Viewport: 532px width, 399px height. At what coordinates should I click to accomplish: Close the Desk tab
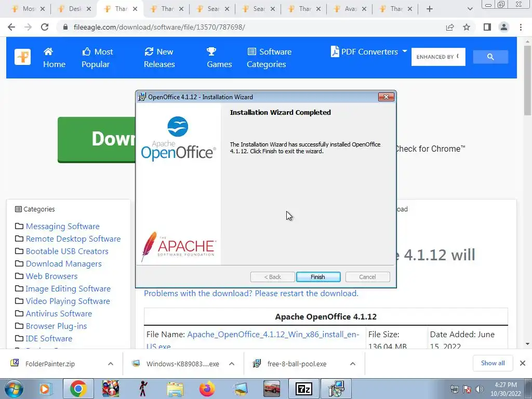(88, 9)
